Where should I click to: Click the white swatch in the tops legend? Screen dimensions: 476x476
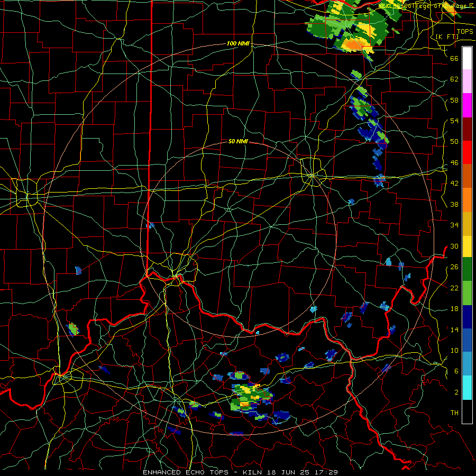click(467, 58)
